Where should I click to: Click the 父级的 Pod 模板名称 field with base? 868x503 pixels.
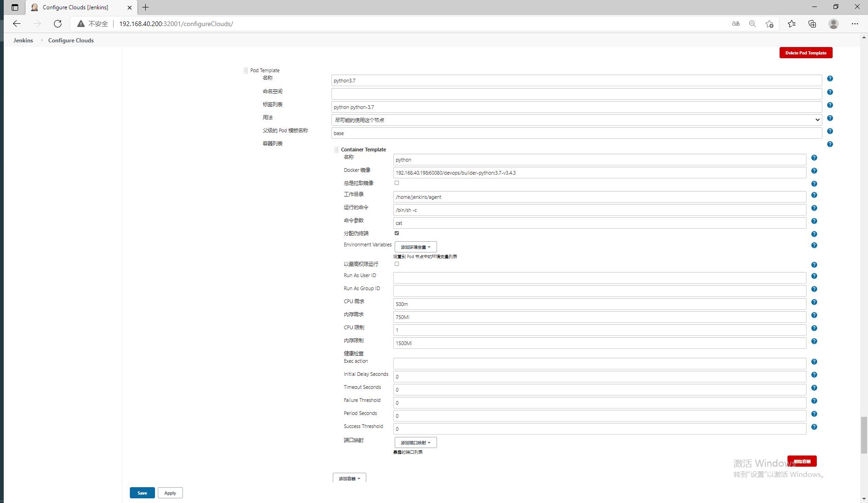point(577,133)
